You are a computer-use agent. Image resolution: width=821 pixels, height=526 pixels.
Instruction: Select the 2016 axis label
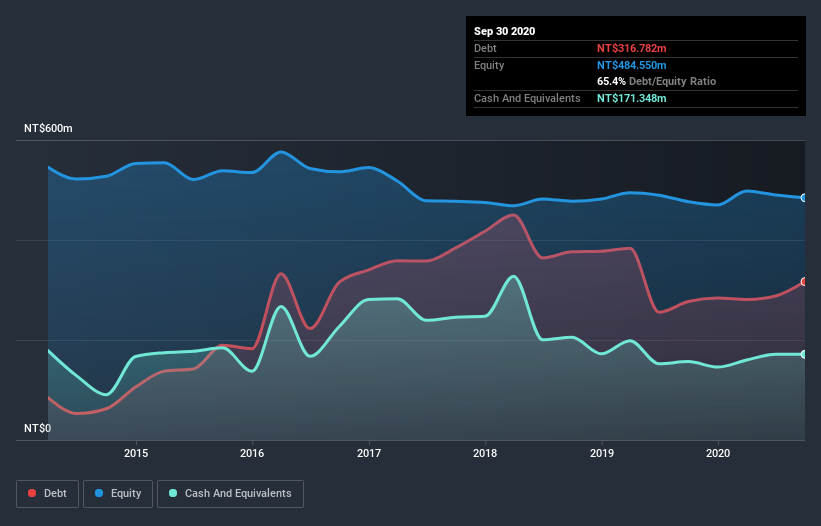point(252,453)
